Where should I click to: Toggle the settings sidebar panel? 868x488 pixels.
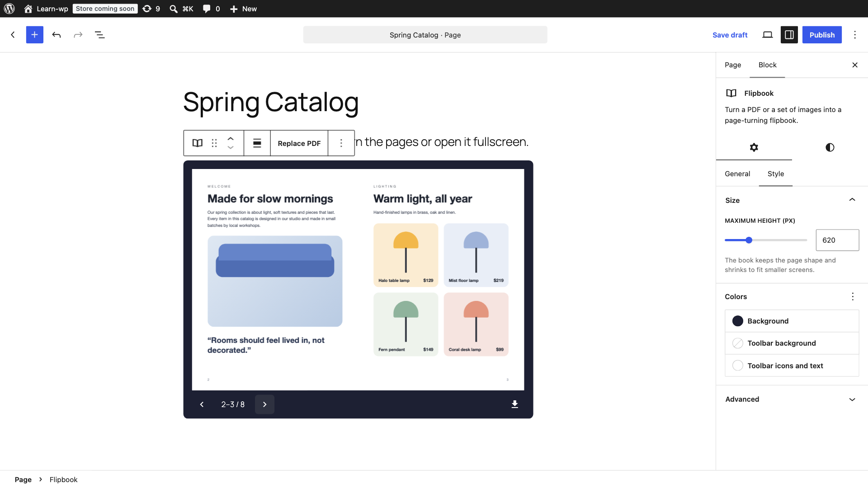789,35
